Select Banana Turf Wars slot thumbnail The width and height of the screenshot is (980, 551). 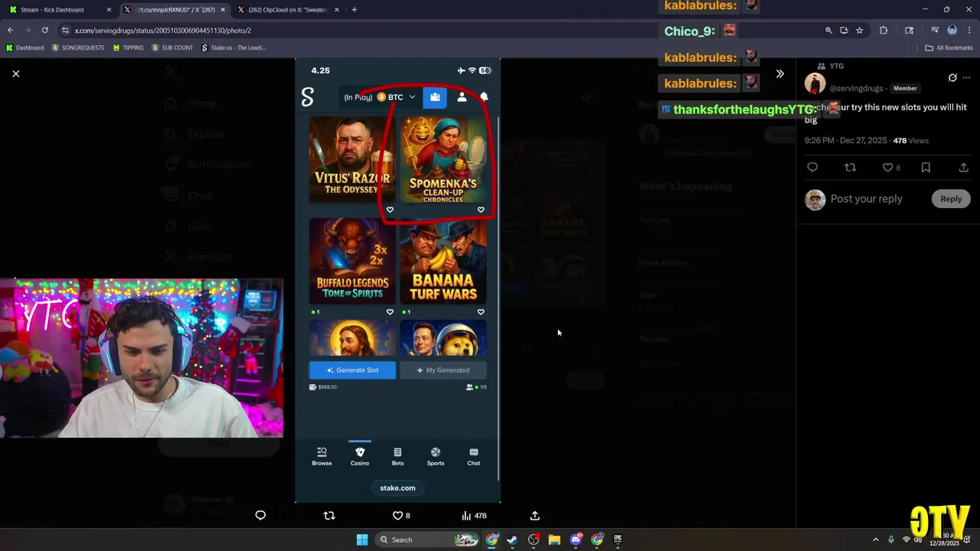click(443, 261)
